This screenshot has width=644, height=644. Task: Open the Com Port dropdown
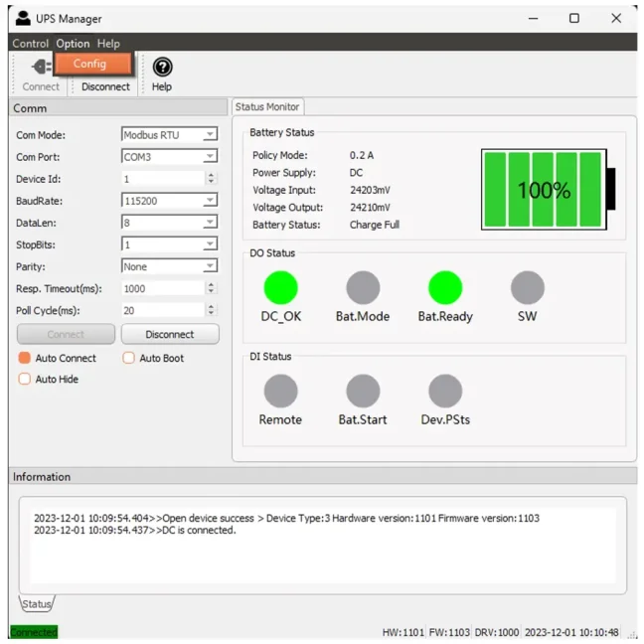coord(169,156)
